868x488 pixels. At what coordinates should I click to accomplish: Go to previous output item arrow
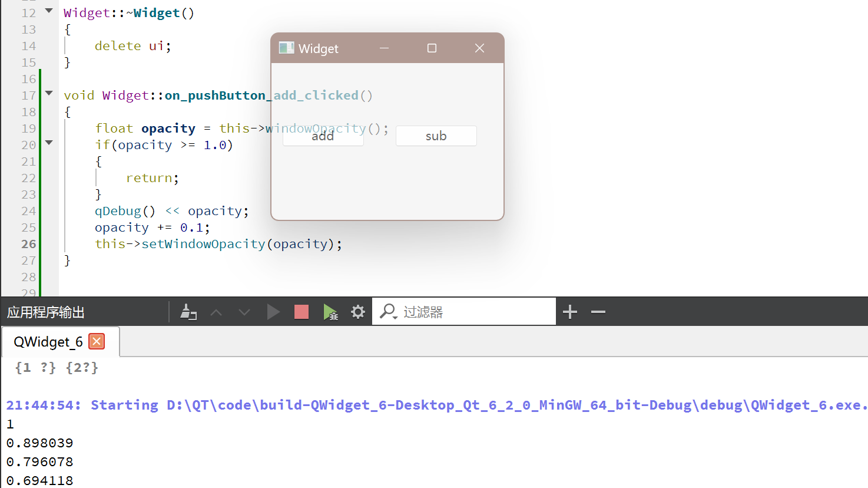(216, 312)
